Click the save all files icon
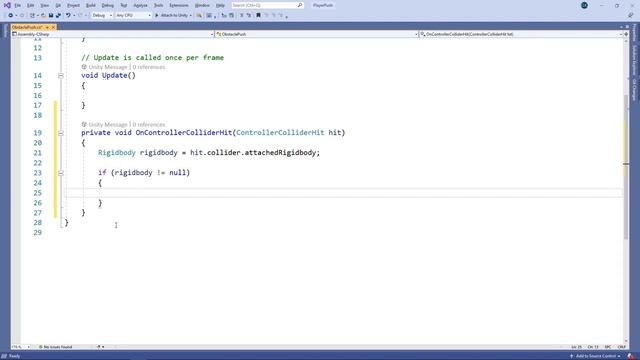 pos(58,16)
